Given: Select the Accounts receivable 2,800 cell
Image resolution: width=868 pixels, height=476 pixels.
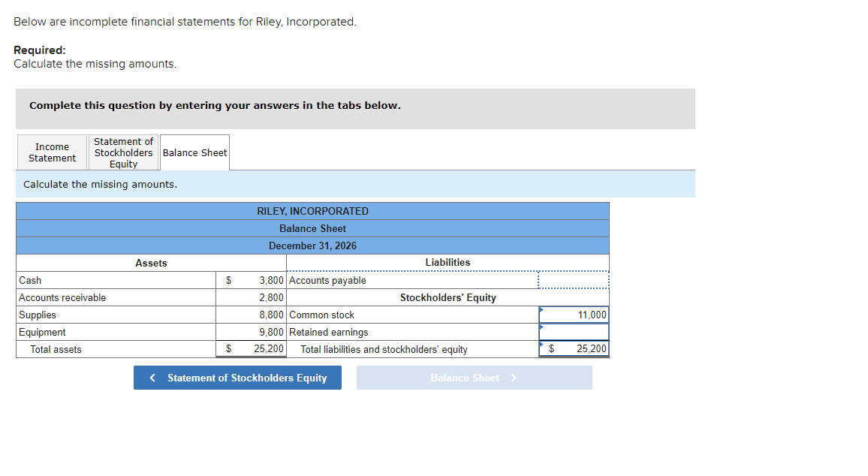Looking at the screenshot, I should click(x=252, y=297).
